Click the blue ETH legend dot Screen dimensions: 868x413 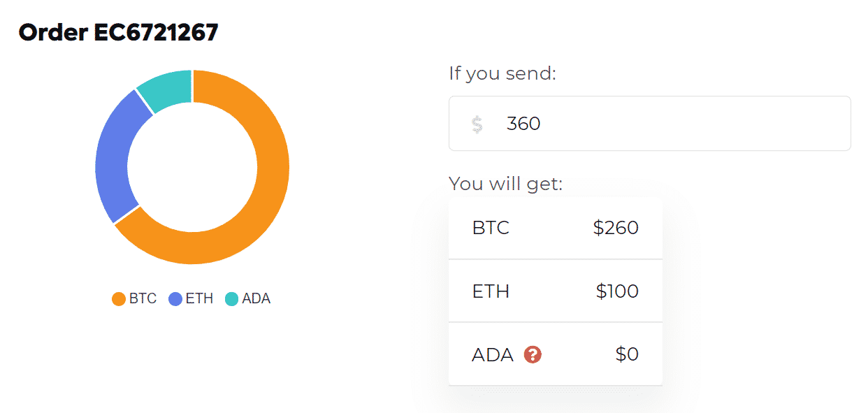tap(175, 299)
